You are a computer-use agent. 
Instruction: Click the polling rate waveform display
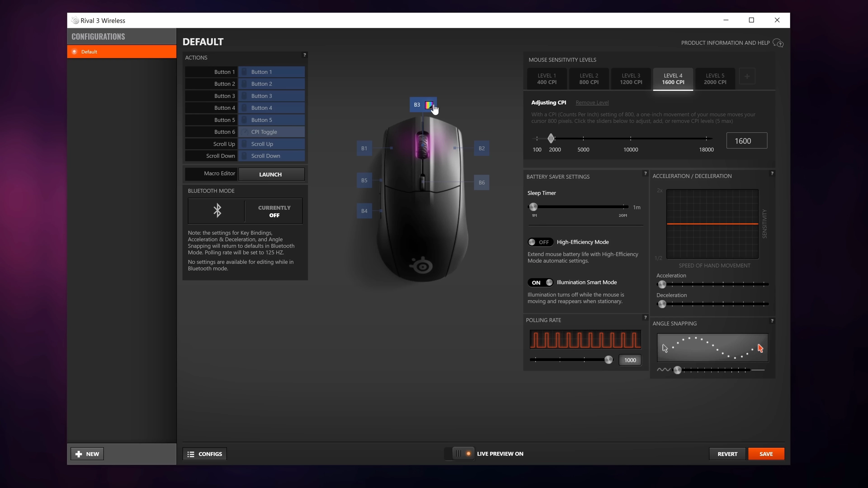point(585,340)
